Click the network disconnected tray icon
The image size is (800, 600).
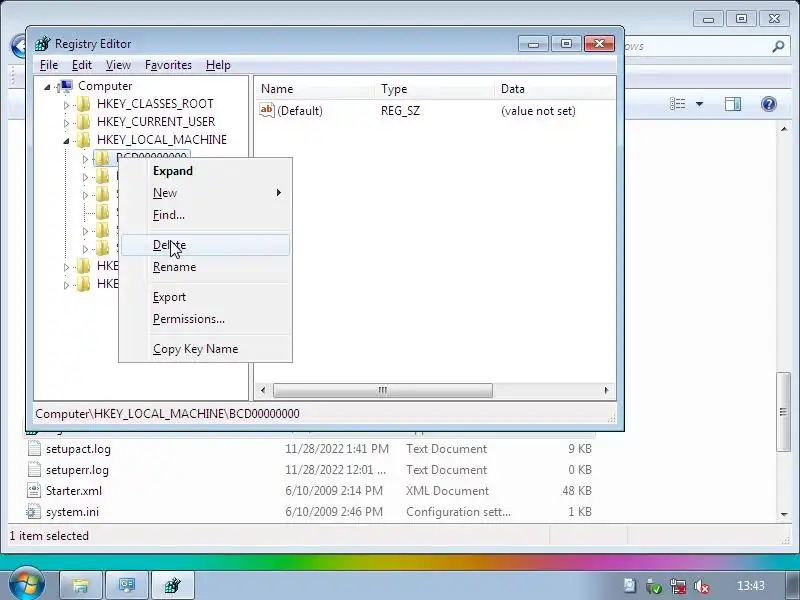(678, 586)
